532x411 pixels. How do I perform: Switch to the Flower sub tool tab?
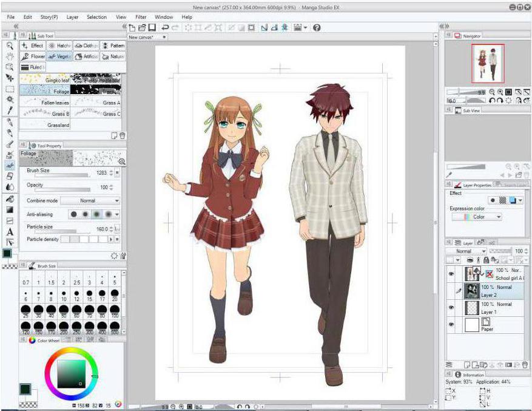(33, 56)
